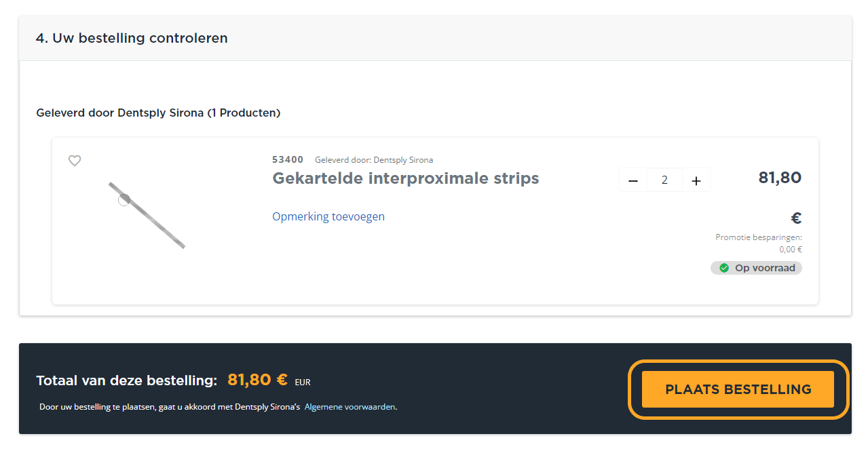Click the item price 81,80
This screenshot has width=868, height=451.
[x=780, y=178]
